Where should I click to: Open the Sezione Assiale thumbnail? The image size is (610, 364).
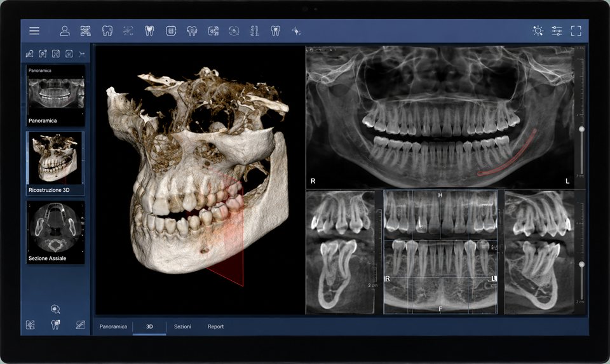[x=55, y=233]
